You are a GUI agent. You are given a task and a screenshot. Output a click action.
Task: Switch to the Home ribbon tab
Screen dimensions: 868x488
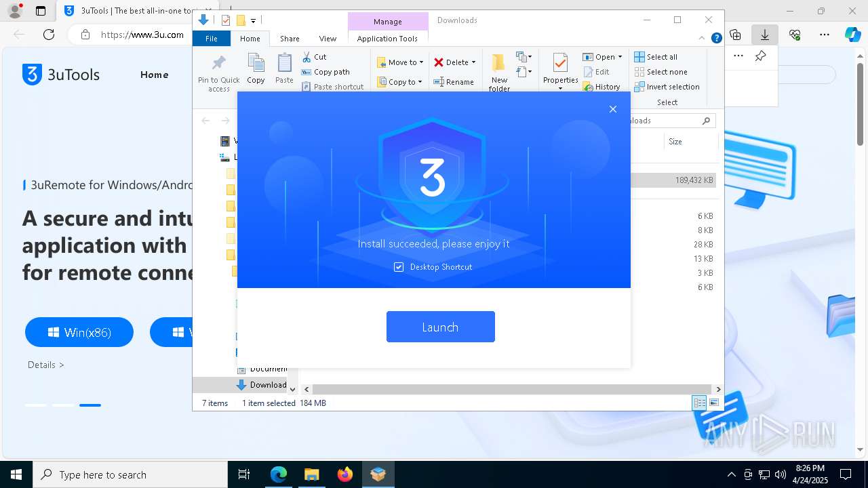tap(250, 39)
